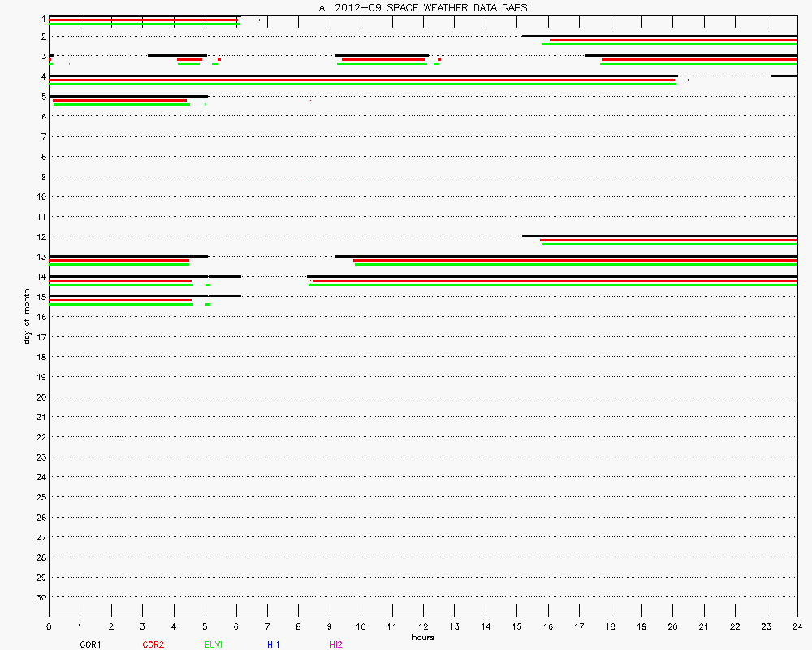Click the magenta HI2 legend label

336,644
